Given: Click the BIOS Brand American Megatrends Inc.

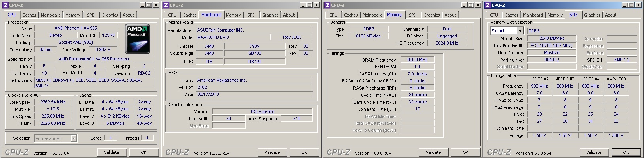Looking at the screenshot, I should 254,80.
